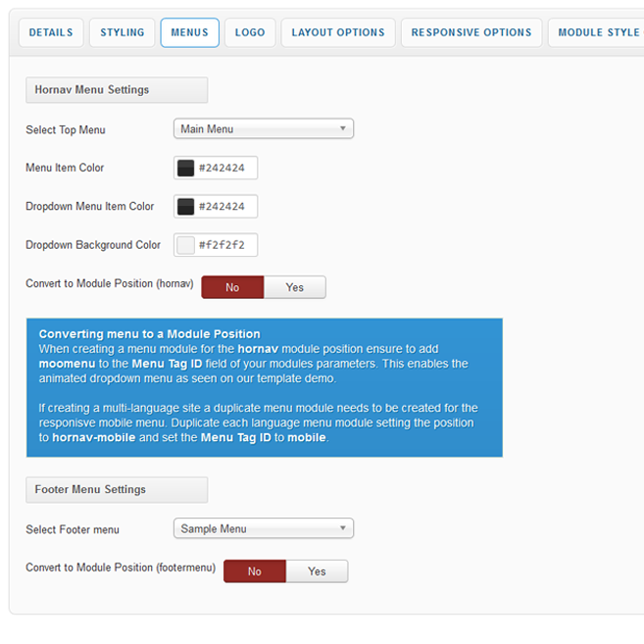Enable Yes for footermenu module position
Screen dimensions: 644x644
(317, 571)
